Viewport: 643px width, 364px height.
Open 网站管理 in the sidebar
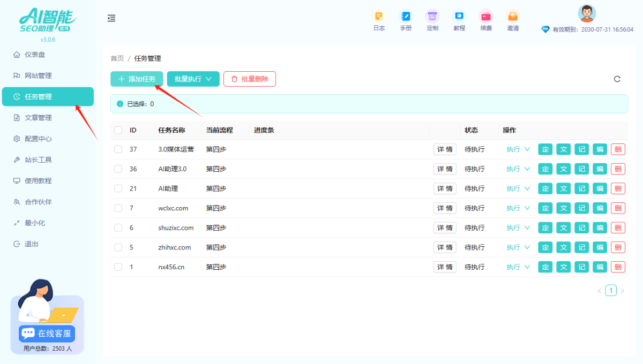click(x=48, y=75)
